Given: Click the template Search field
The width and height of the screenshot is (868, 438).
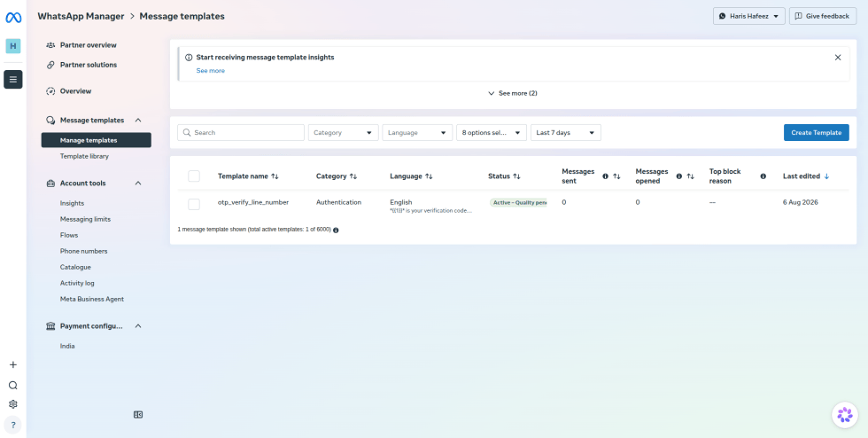Looking at the screenshot, I should tap(241, 132).
